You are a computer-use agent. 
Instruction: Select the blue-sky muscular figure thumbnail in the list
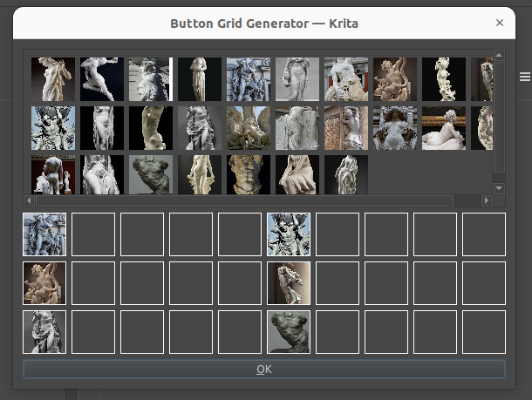point(53,128)
